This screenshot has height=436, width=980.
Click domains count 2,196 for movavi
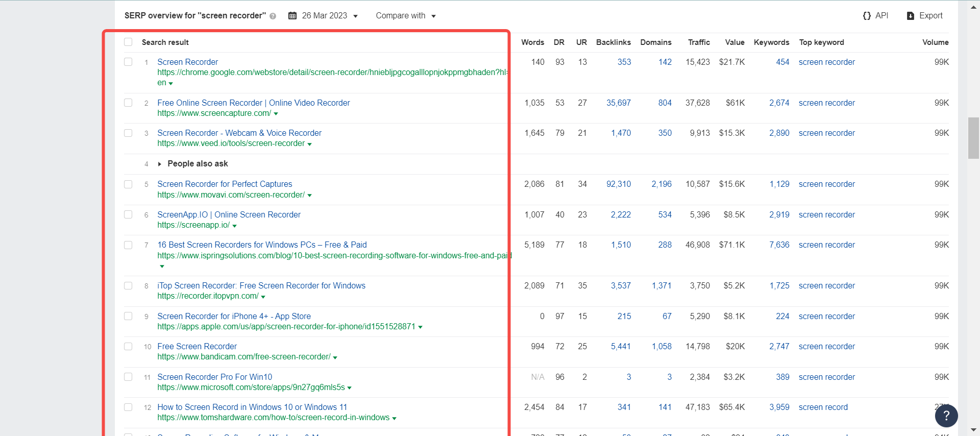[661, 184]
